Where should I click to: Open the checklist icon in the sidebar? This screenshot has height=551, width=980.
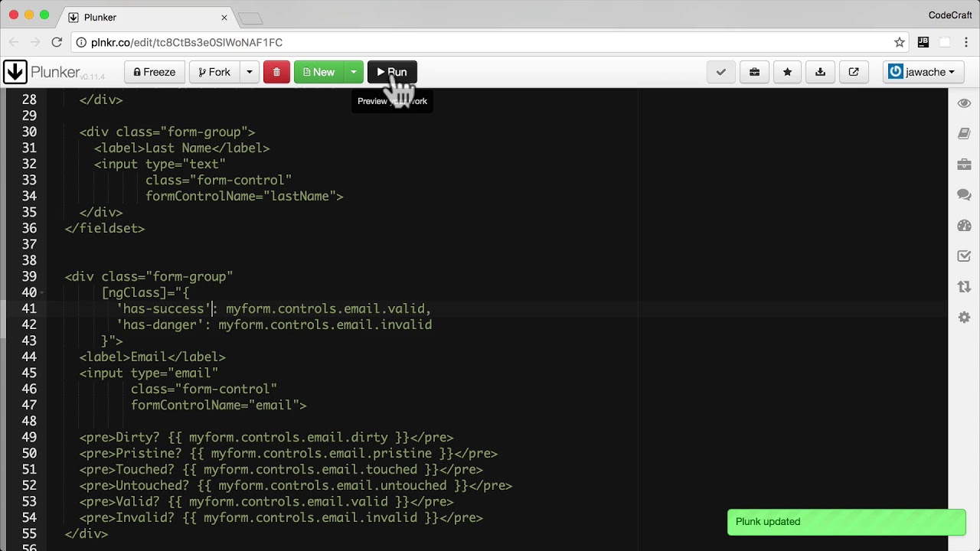(x=964, y=256)
